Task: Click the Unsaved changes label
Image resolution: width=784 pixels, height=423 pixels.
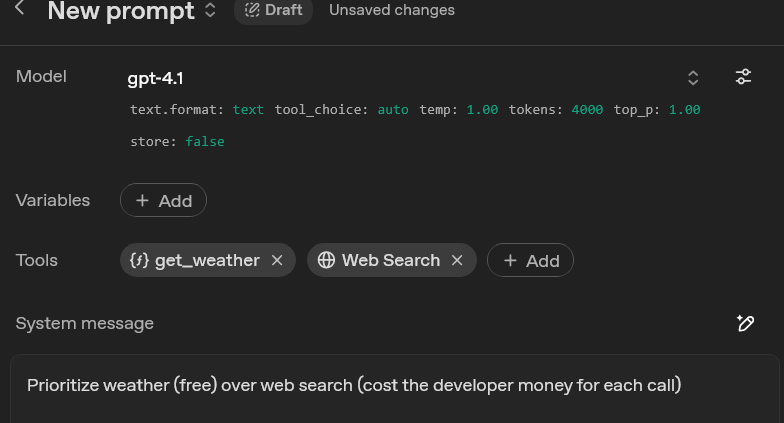Action: point(392,10)
